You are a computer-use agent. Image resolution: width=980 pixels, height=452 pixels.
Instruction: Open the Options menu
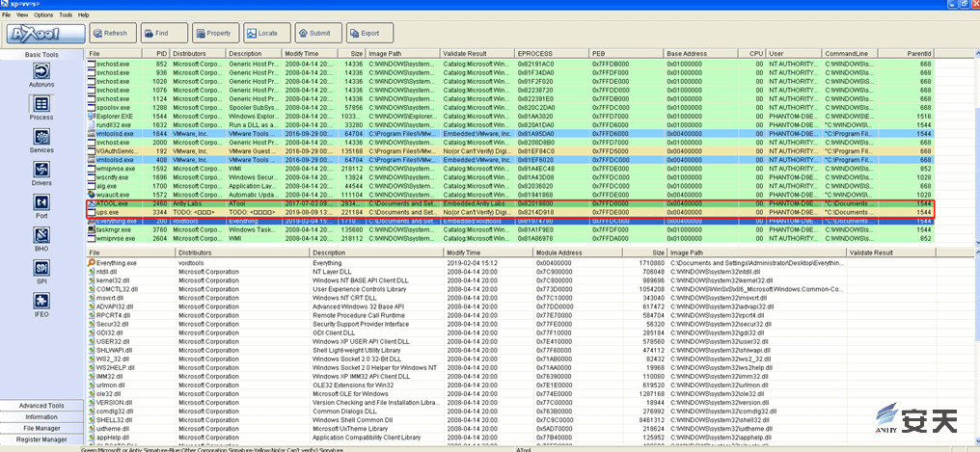coord(43,14)
